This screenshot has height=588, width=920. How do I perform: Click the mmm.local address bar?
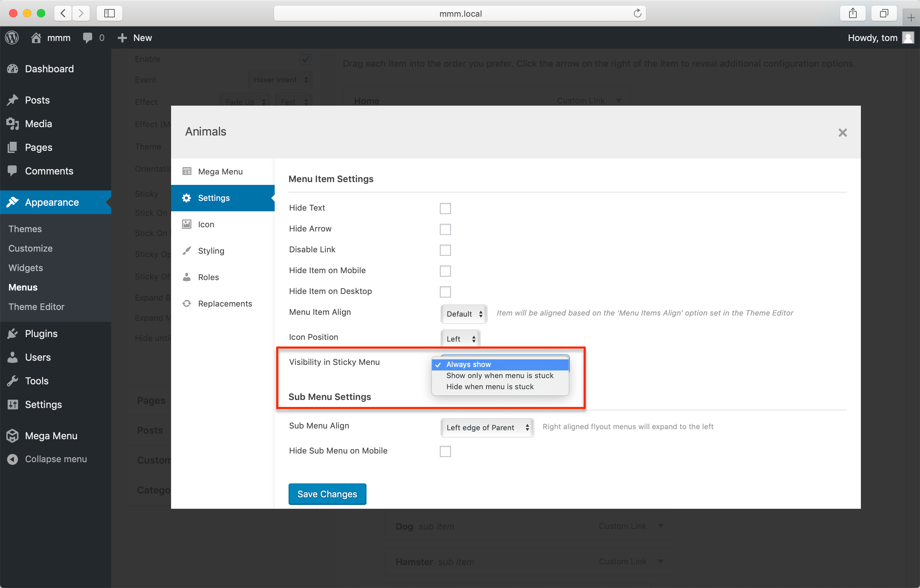(x=460, y=14)
